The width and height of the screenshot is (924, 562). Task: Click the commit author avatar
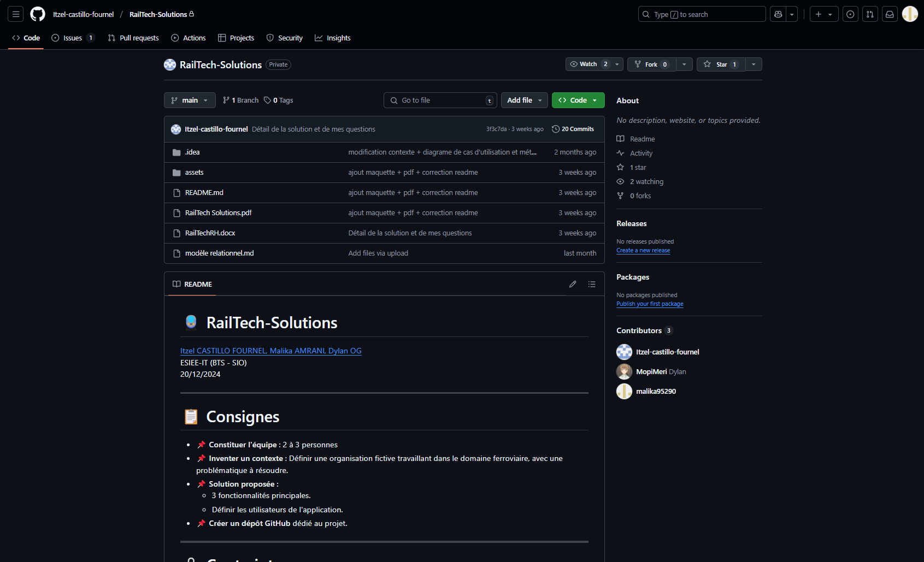coord(176,129)
